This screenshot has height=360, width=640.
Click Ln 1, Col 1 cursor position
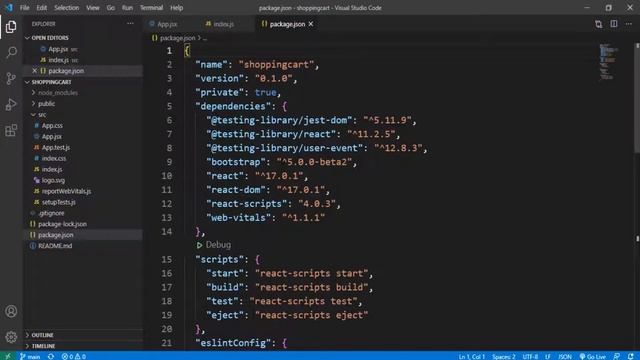(471, 356)
